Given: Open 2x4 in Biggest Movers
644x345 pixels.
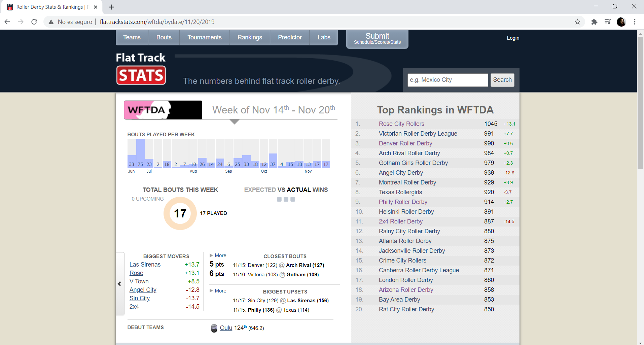Looking at the screenshot, I should click(x=134, y=307).
